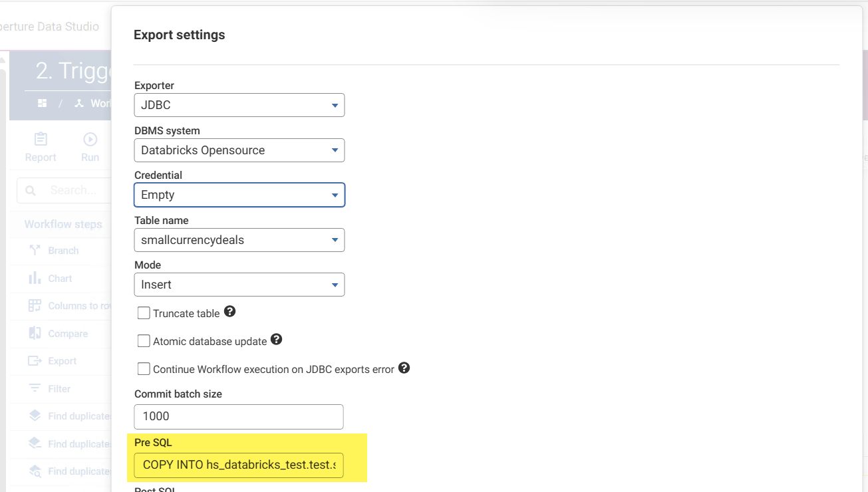This screenshot has height=492, width=868.
Task: Click the Compare step icon
Action: click(x=35, y=334)
